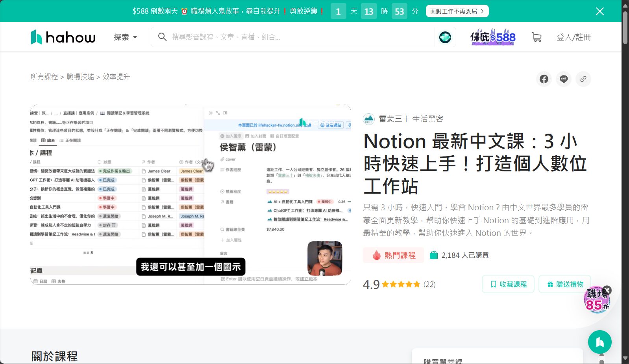Open the green hahow chat bubble
The width and height of the screenshot is (629, 364).
[599, 342]
